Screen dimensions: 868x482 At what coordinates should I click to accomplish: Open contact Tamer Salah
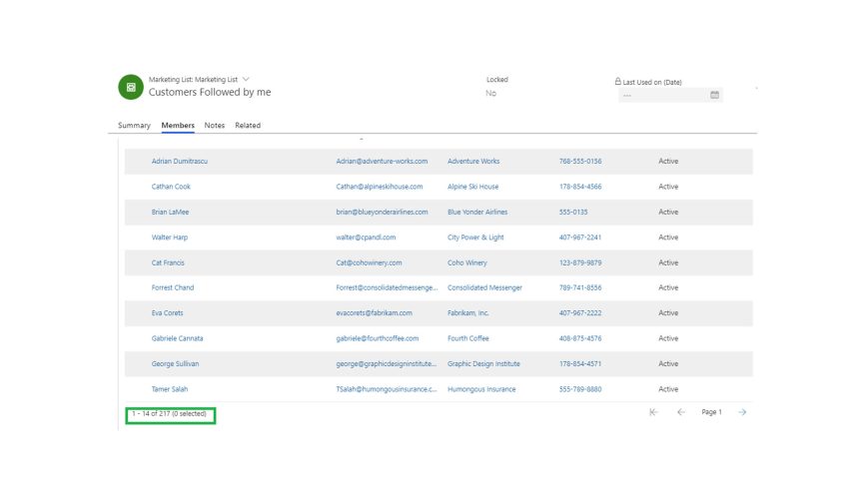(170, 389)
